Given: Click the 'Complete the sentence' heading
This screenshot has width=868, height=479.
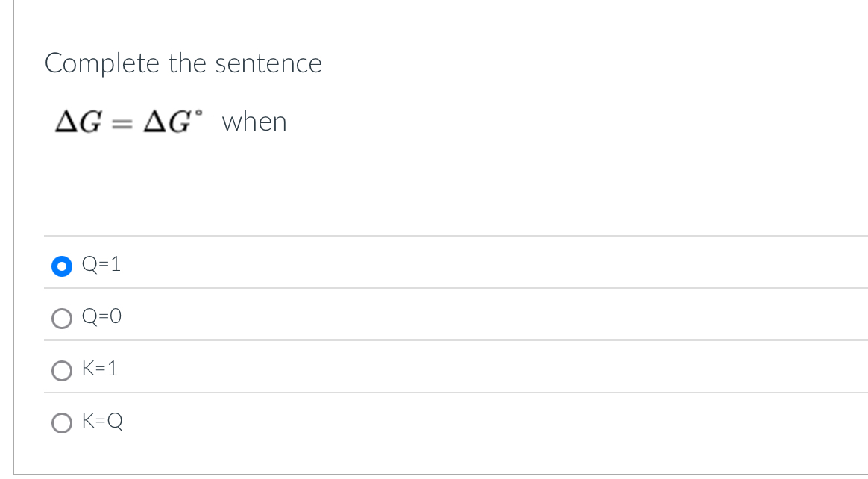Looking at the screenshot, I should point(183,64).
